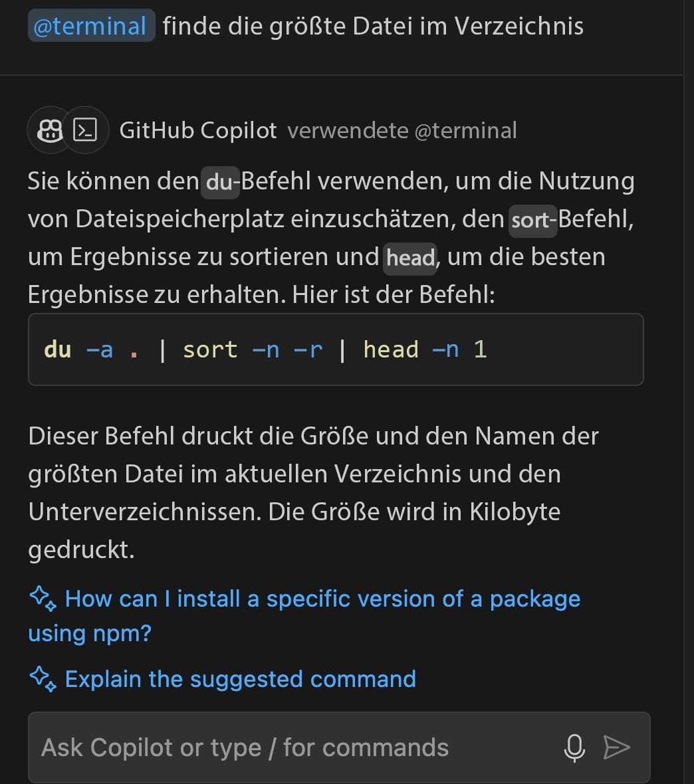The image size is (694, 784).
Task: Open the npm package version follow-up question
Action: [x=322, y=599]
